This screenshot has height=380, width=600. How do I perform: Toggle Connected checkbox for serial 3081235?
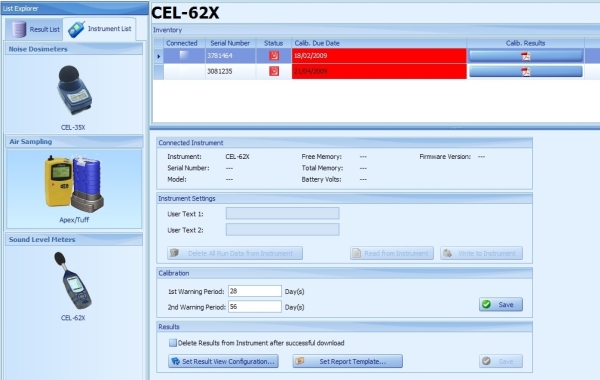(184, 71)
